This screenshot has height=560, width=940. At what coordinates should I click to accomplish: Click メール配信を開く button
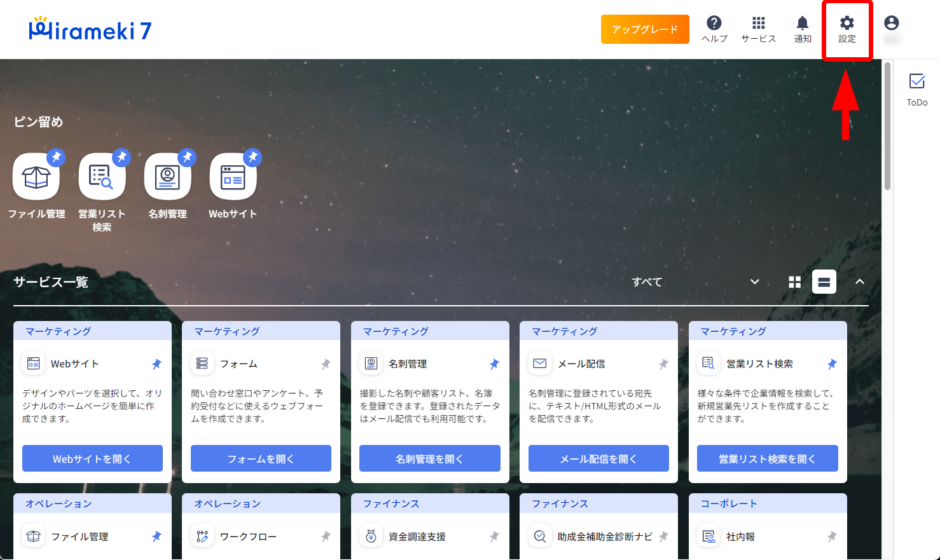pyautogui.click(x=598, y=458)
